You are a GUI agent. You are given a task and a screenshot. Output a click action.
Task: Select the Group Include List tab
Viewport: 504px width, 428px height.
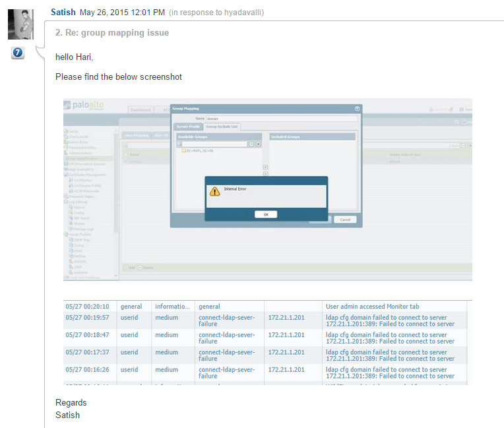click(222, 127)
